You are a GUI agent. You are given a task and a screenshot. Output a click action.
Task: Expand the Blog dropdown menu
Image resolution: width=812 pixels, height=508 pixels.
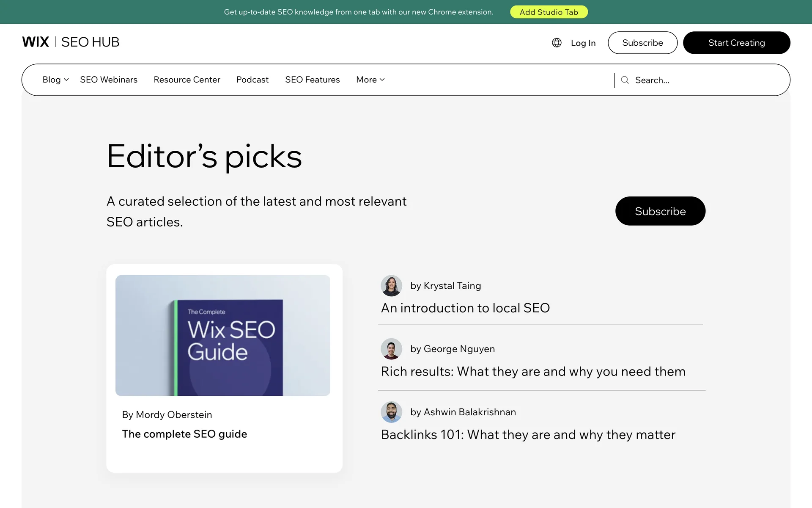tap(55, 80)
